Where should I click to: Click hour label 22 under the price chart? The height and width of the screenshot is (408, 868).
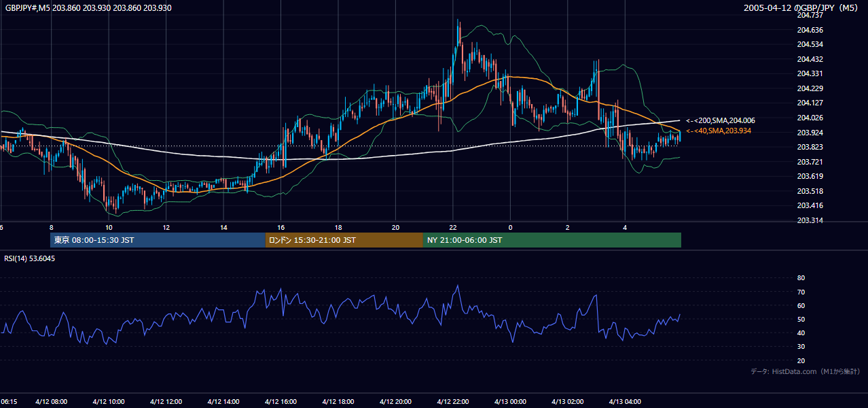tap(453, 227)
